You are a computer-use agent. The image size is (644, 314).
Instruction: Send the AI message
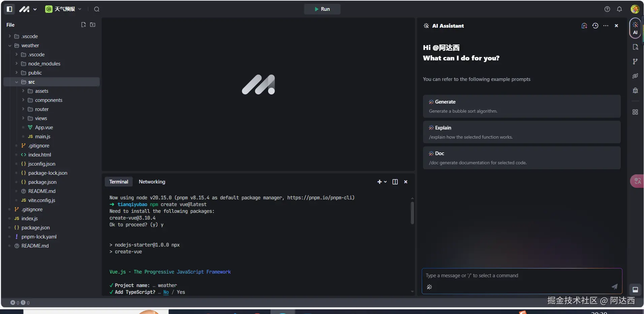pos(615,287)
